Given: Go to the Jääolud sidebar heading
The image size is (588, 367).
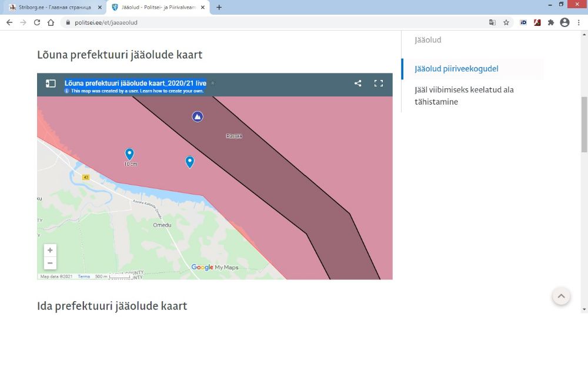Looking at the screenshot, I should point(427,40).
